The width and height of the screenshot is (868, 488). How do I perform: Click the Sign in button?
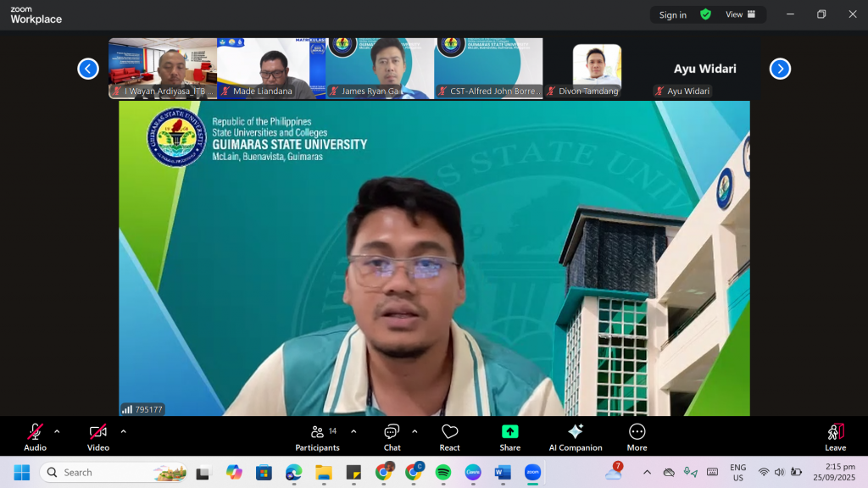pos(673,14)
